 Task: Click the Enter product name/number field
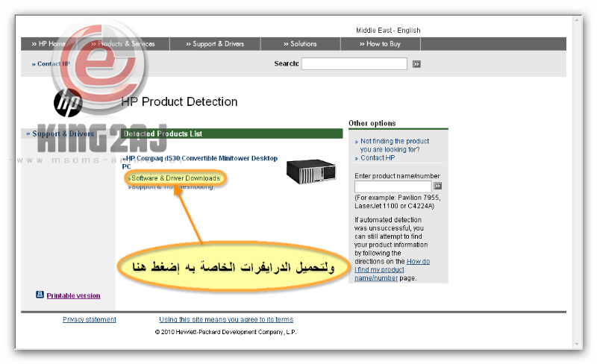[393, 186]
